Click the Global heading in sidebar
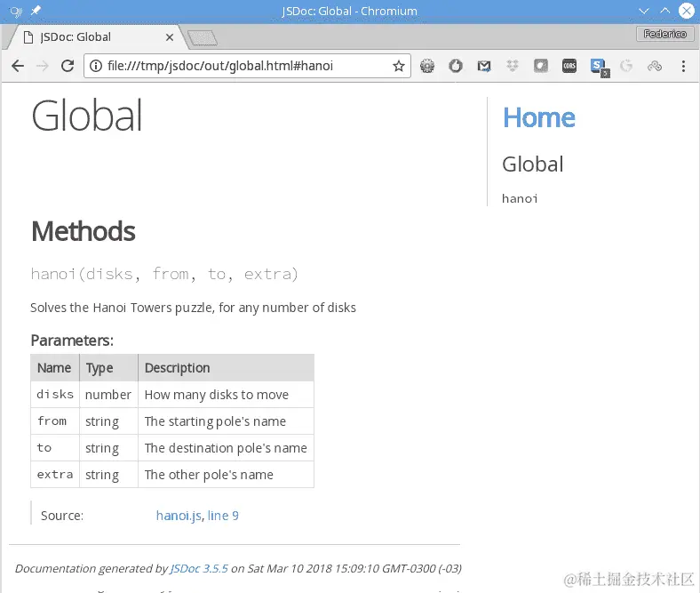This screenshot has height=593, width=700. 533,164
